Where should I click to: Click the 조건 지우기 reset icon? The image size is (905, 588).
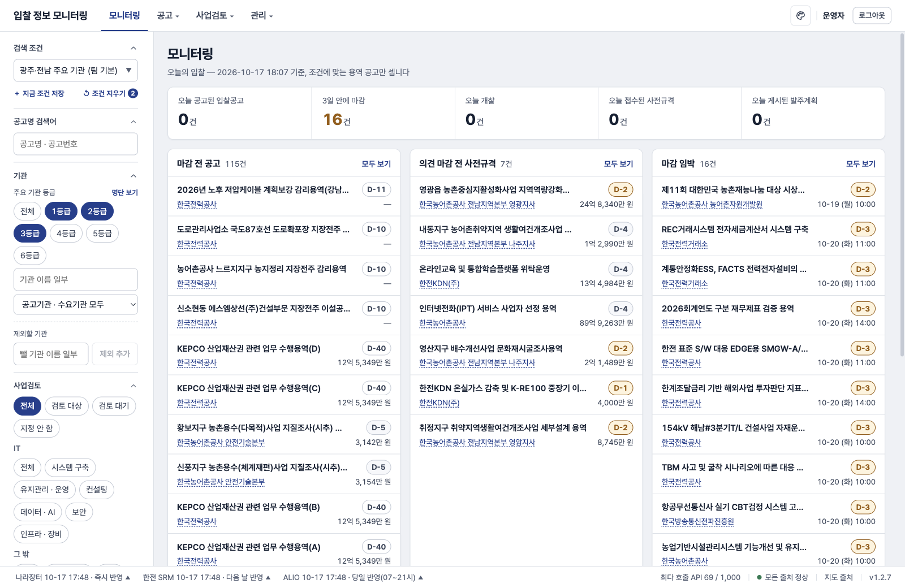(x=86, y=93)
